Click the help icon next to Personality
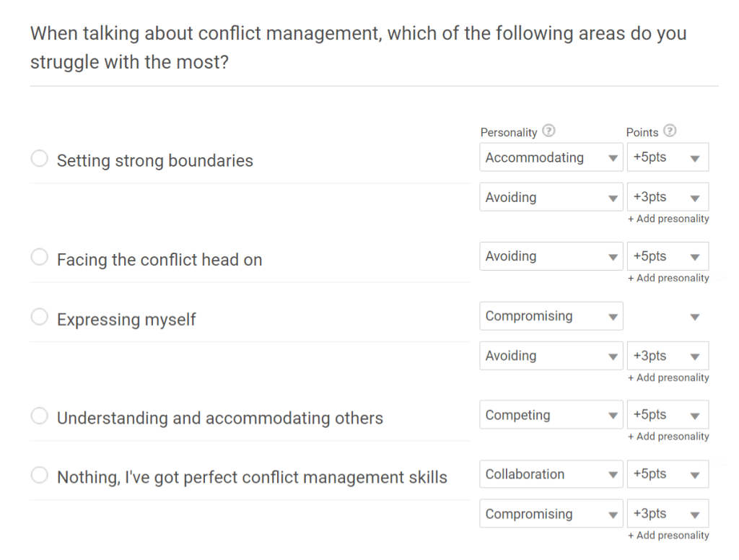Image resolution: width=739 pixels, height=560 pixels. [548, 131]
